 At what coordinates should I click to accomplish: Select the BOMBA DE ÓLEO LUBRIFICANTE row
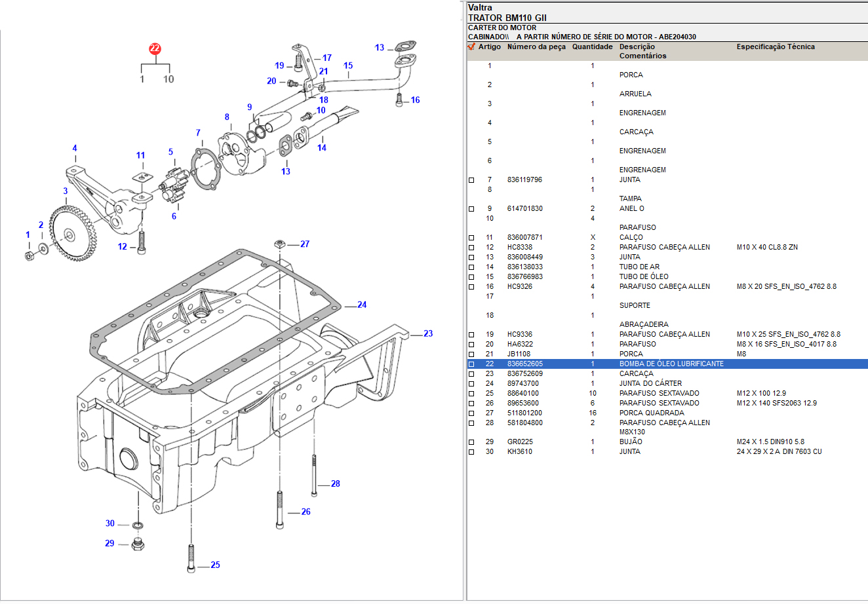pos(671,364)
